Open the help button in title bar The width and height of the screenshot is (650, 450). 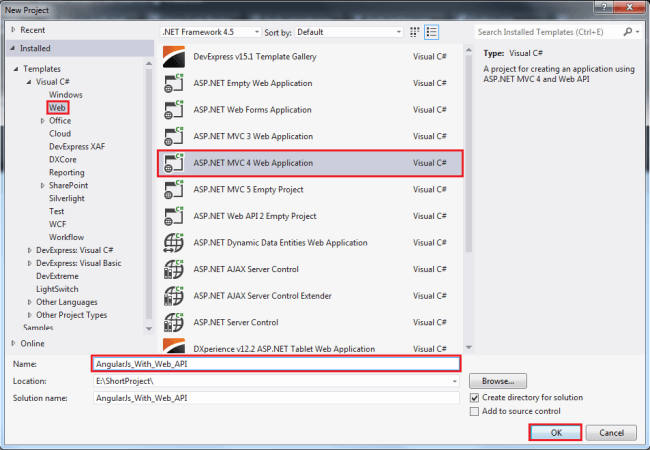[x=604, y=7]
